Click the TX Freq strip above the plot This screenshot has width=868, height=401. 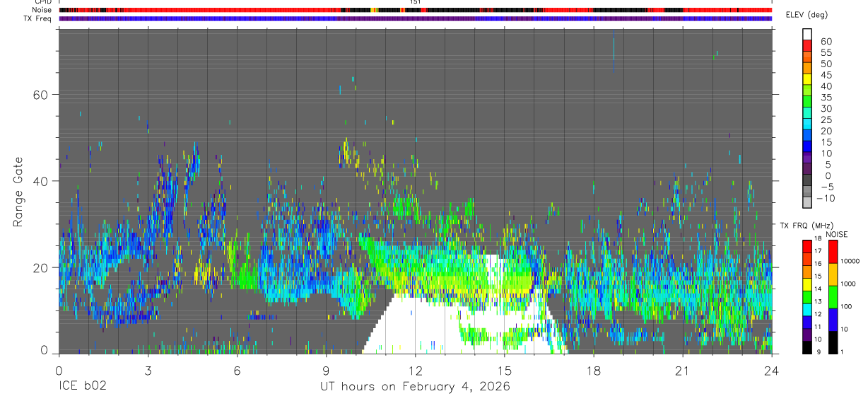tap(416, 18)
